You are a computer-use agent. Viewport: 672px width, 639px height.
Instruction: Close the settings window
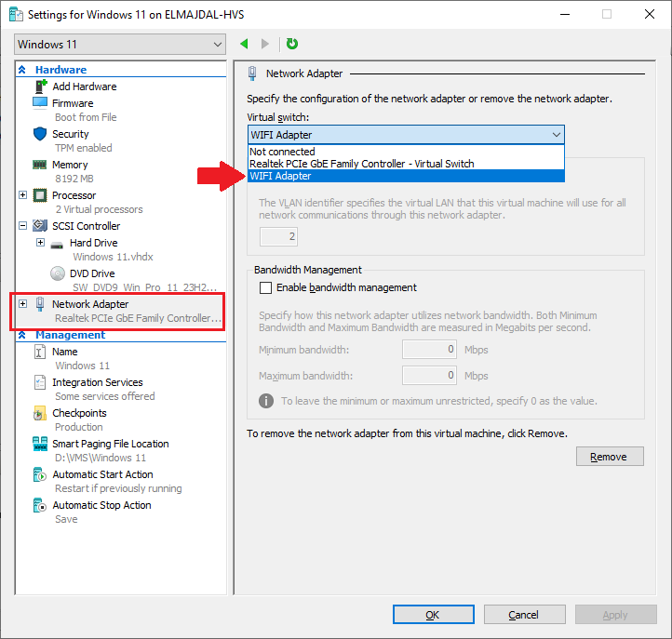(x=650, y=14)
